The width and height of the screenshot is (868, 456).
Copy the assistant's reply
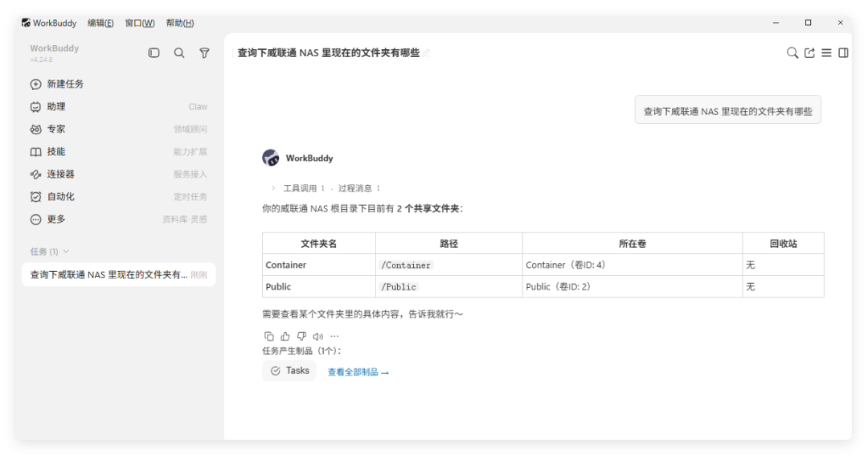pyautogui.click(x=269, y=336)
